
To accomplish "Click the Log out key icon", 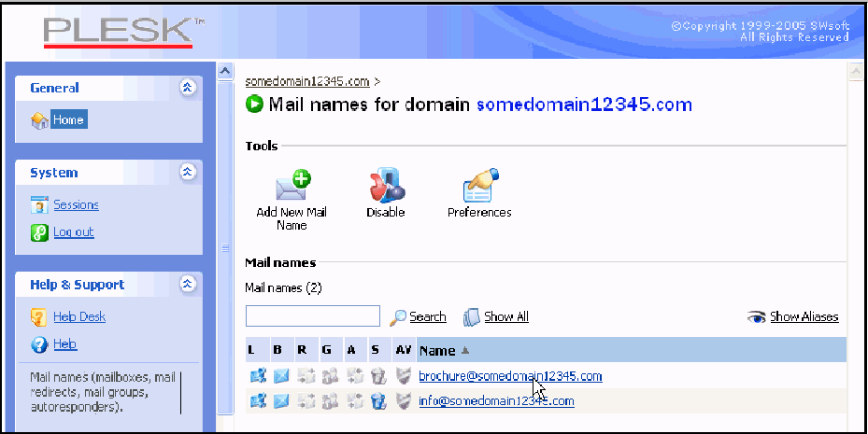I will tap(39, 232).
